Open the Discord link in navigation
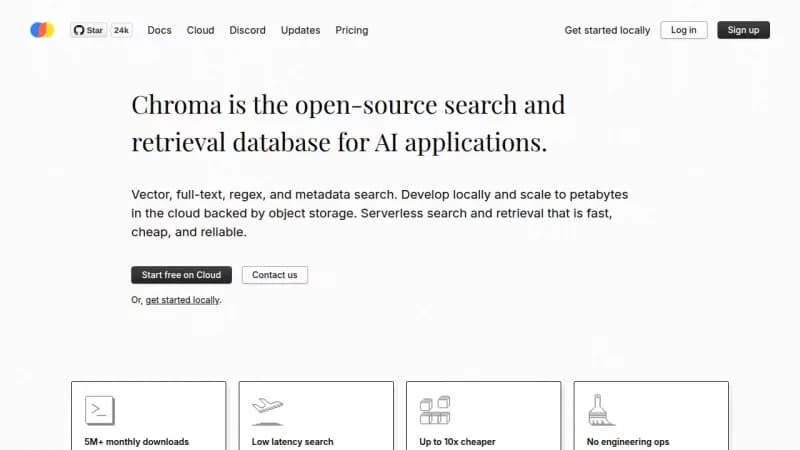Viewport: 800px width, 450px height. (x=247, y=30)
